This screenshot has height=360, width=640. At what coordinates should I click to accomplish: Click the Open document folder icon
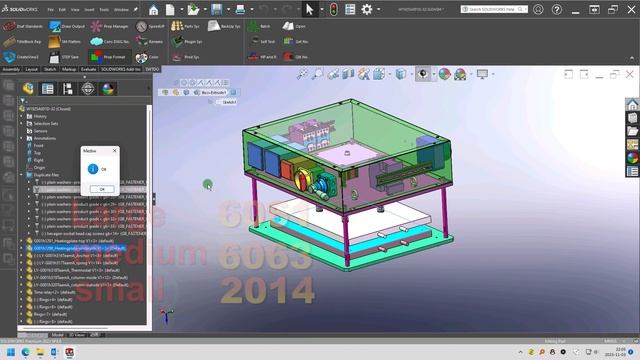click(193, 9)
